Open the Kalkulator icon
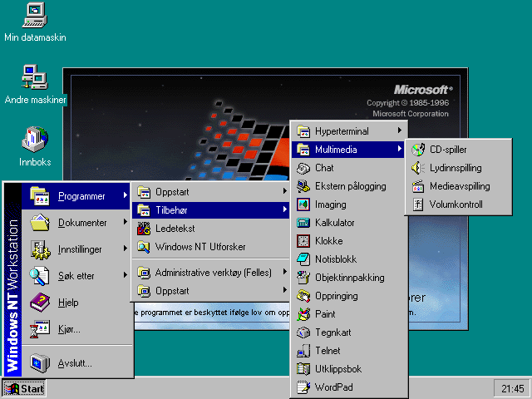The image size is (532, 399). (x=303, y=223)
